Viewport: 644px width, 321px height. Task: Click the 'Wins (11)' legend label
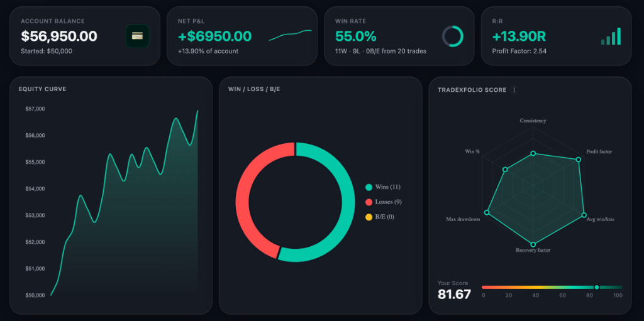(387, 187)
